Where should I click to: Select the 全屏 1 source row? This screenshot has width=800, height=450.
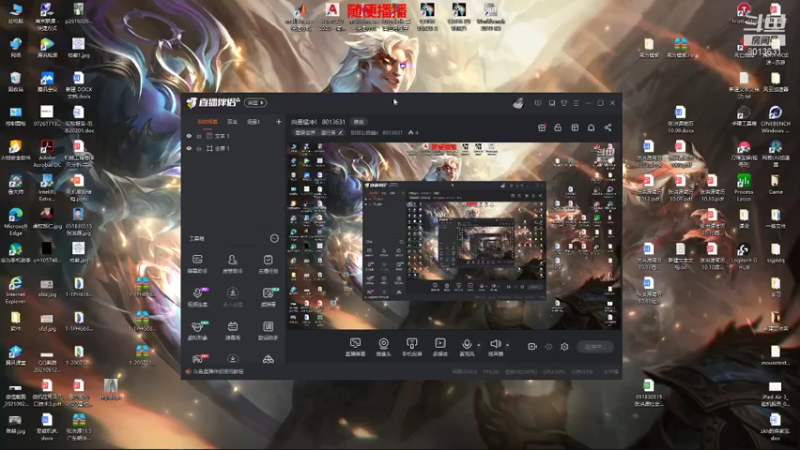coord(233,148)
